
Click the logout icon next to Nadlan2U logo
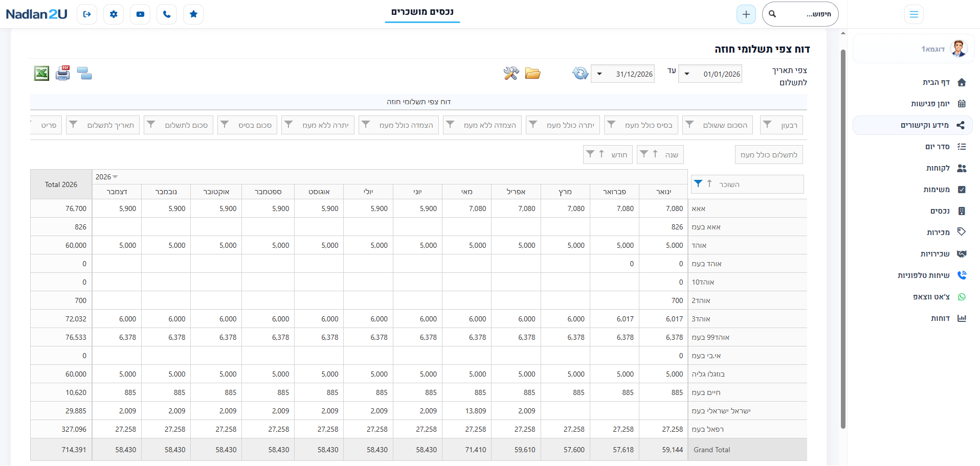click(87, 14)
